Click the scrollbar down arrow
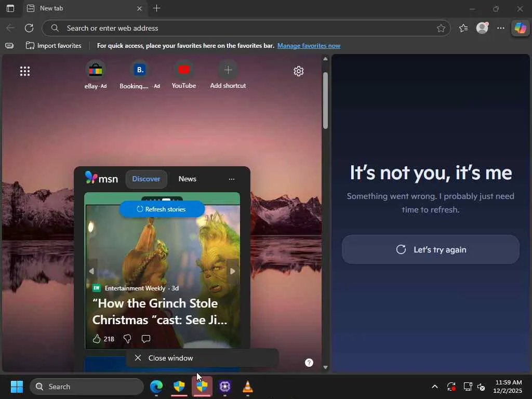The width and height of the screenshot is (532, 399). [x=325, y=367]
